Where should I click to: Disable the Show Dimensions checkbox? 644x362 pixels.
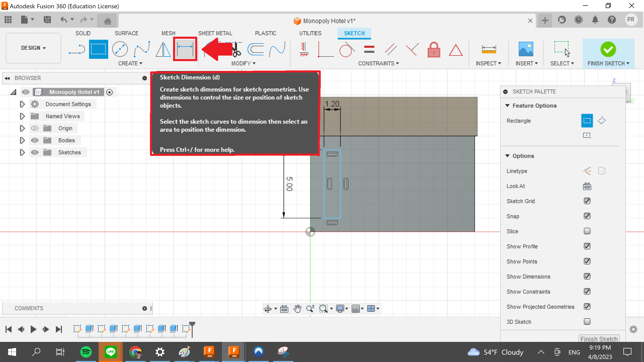(587, 276)
